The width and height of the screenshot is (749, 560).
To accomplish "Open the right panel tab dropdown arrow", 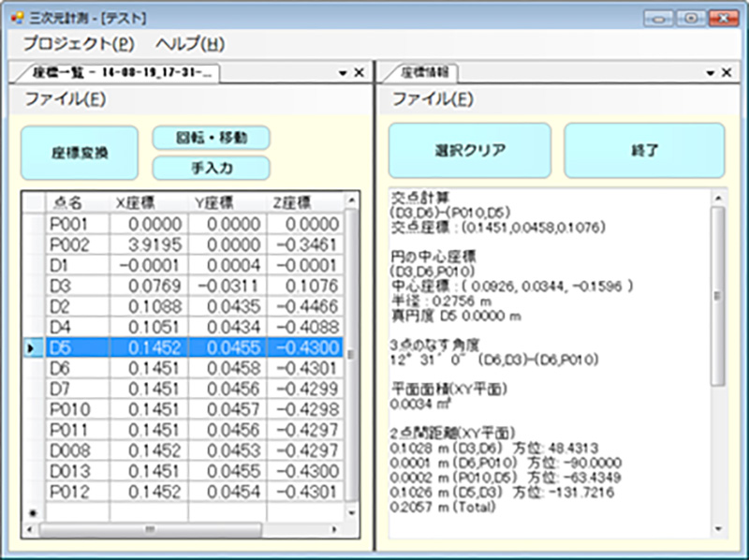I will [x=712, y=72].
